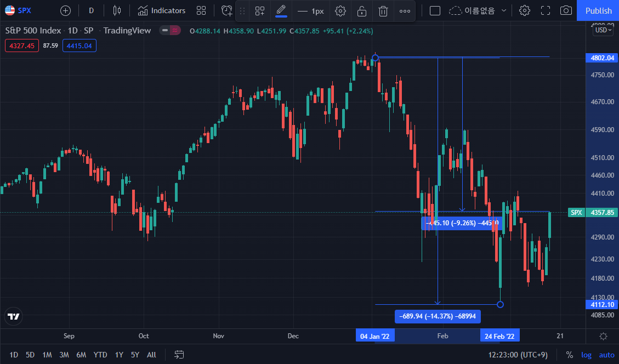Image resolution: width=619 pixels, height=364 pixels.
Task: Grab the drawing toolbar drag handle
Action: 242,11
